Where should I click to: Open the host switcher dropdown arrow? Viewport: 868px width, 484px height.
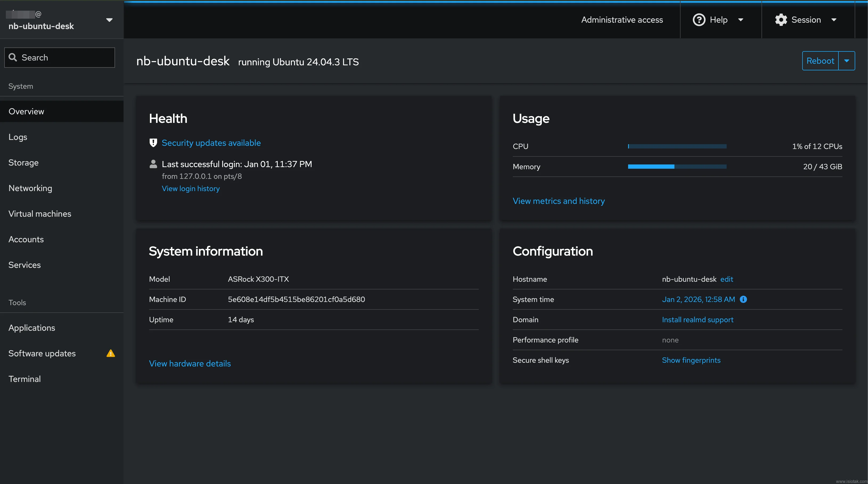coord(109,20)
